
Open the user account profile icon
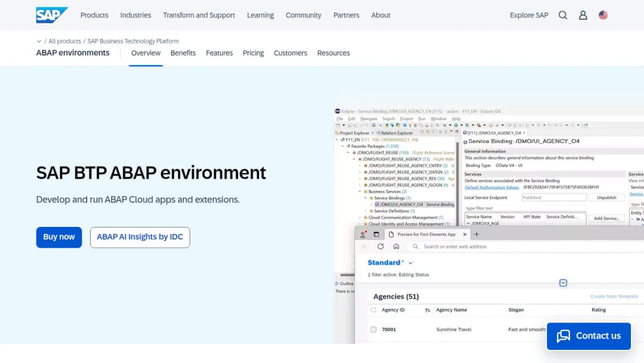tap(583, 15)
